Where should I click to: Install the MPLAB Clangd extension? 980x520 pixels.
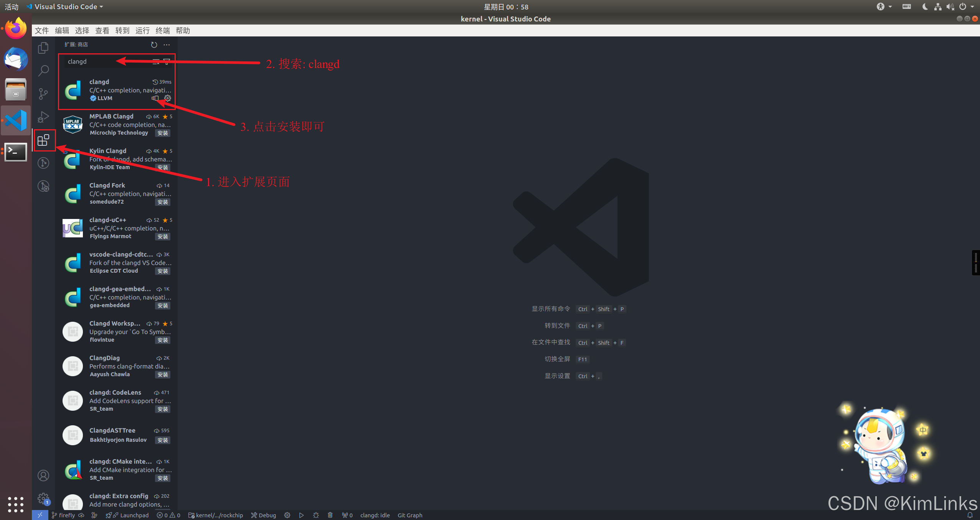[x=163, y=133]
